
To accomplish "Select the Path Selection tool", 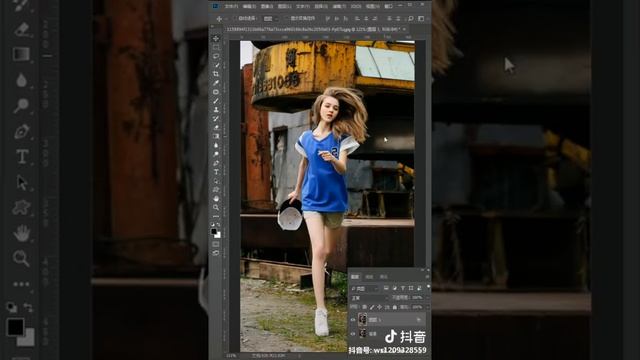I will click(216, 181).
